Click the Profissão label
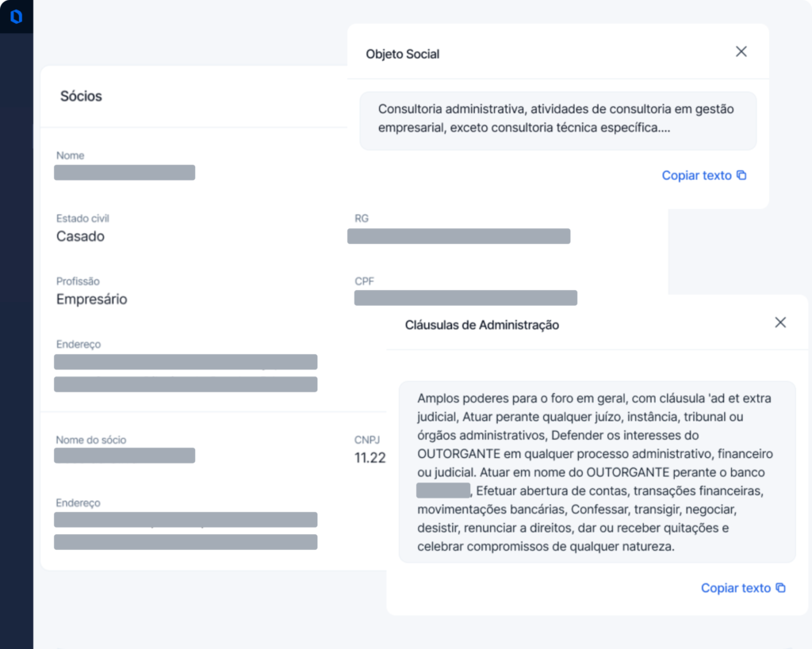The width and height of the screenshot is (812, 649). [78, 281]
